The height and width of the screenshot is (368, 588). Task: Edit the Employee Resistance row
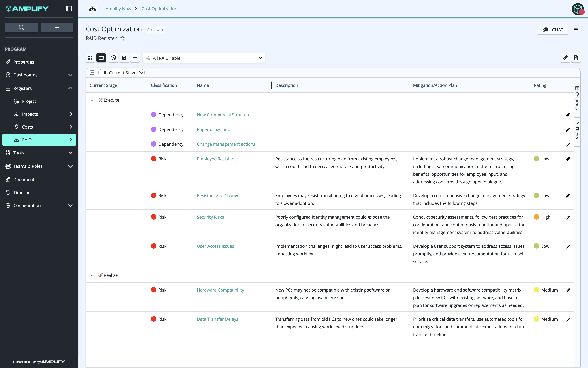coord(568,159)
